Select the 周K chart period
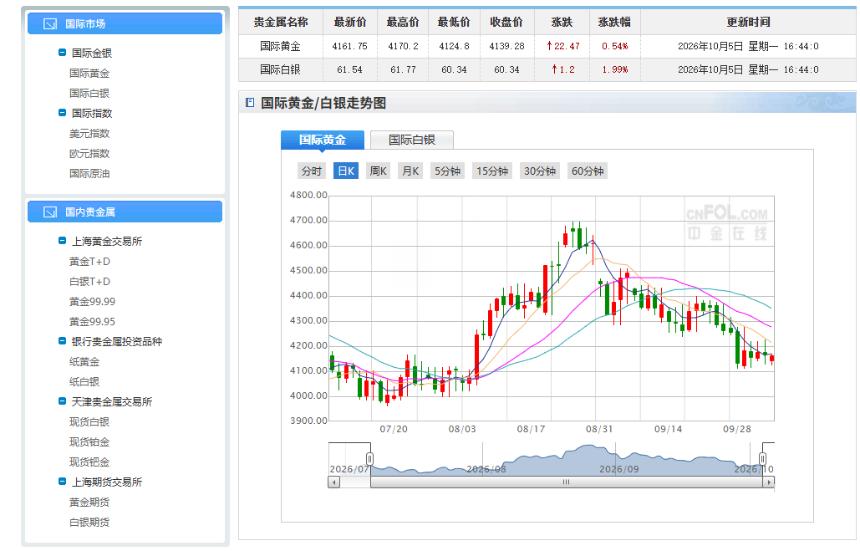Screen dimensions: 860x551 click(378, 171)
